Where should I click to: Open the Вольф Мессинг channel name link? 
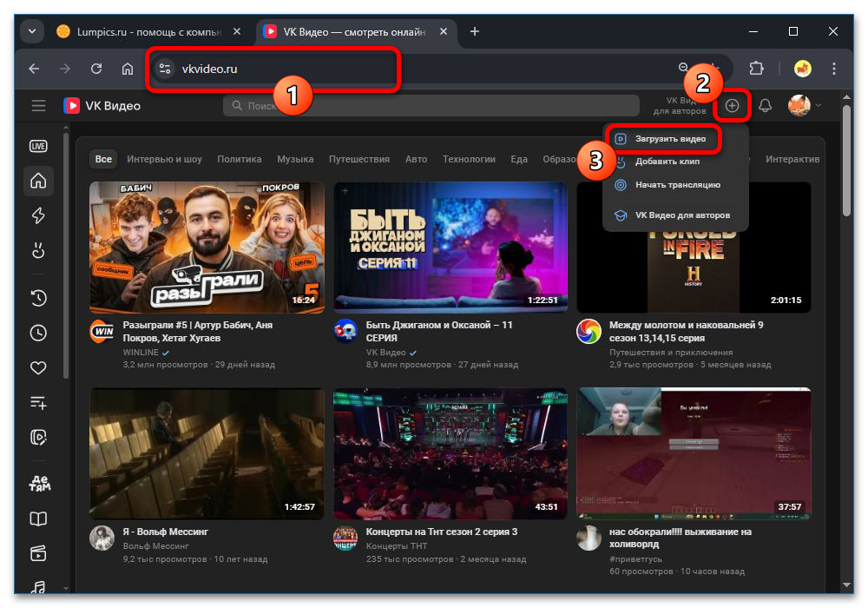point(155,546)
